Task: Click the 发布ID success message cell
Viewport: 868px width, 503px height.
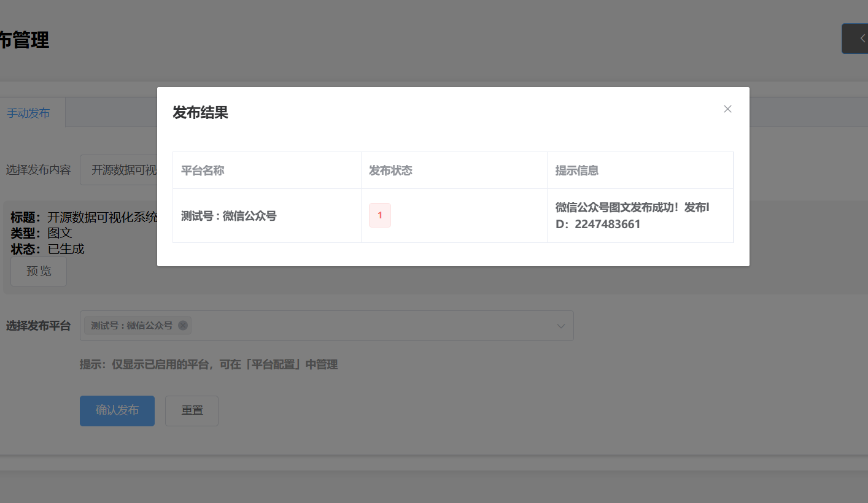Action: (x=632, y=216)
